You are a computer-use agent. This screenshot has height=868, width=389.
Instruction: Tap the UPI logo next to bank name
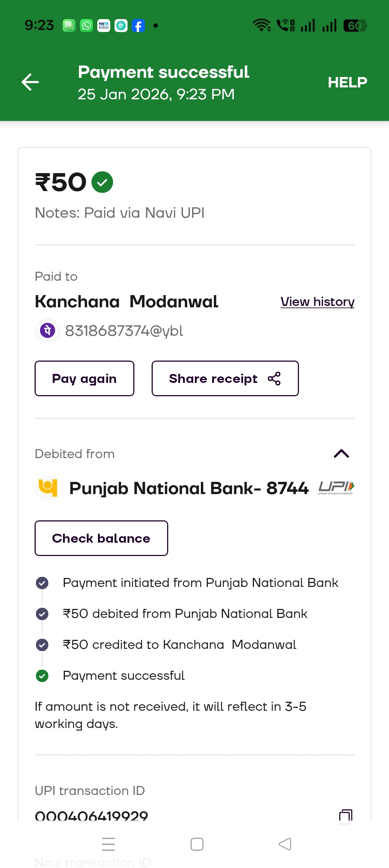pos(336,488)
